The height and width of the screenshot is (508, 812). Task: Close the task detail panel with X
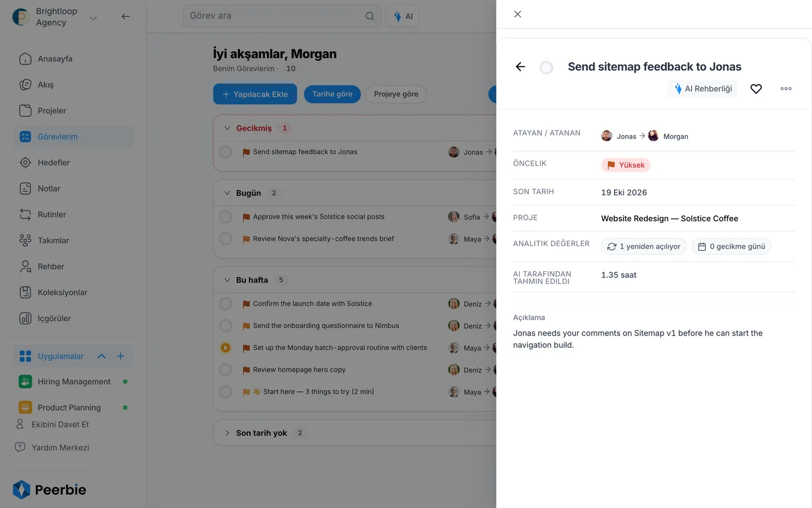coord(517,14)
